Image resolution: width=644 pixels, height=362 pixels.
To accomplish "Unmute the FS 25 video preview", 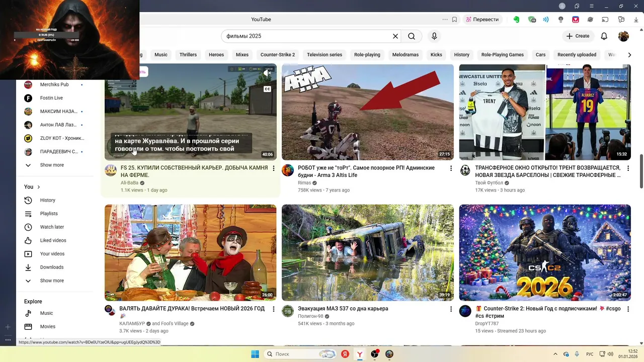I will tap(267, 73).
